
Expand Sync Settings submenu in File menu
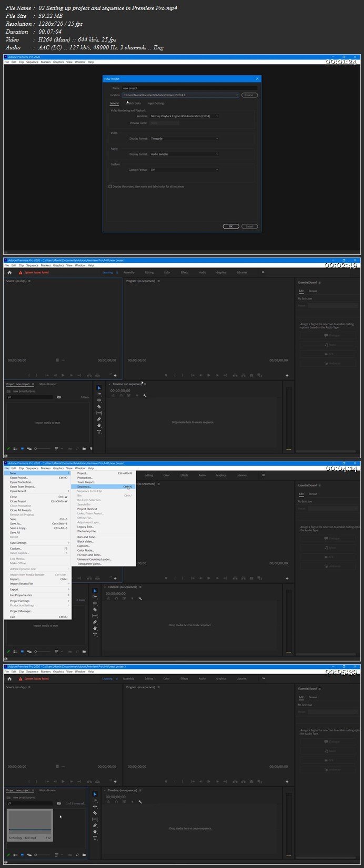37,543
